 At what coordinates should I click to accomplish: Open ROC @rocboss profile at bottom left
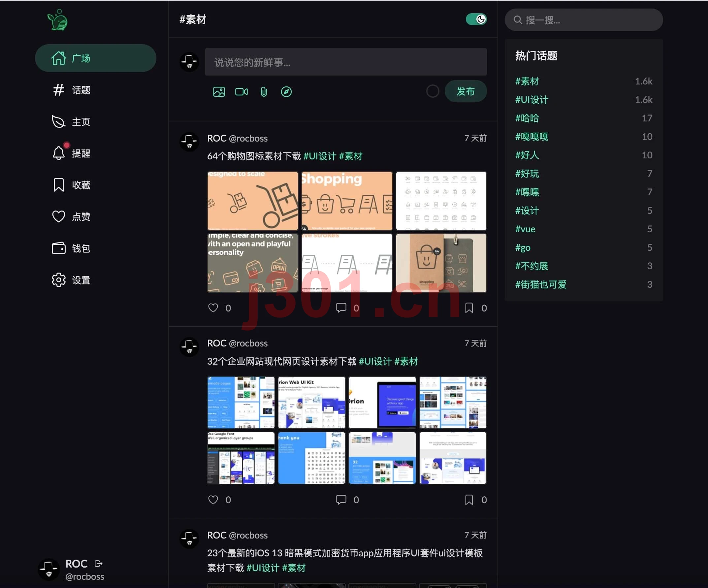pyautogui.click(x=71, y=570)
